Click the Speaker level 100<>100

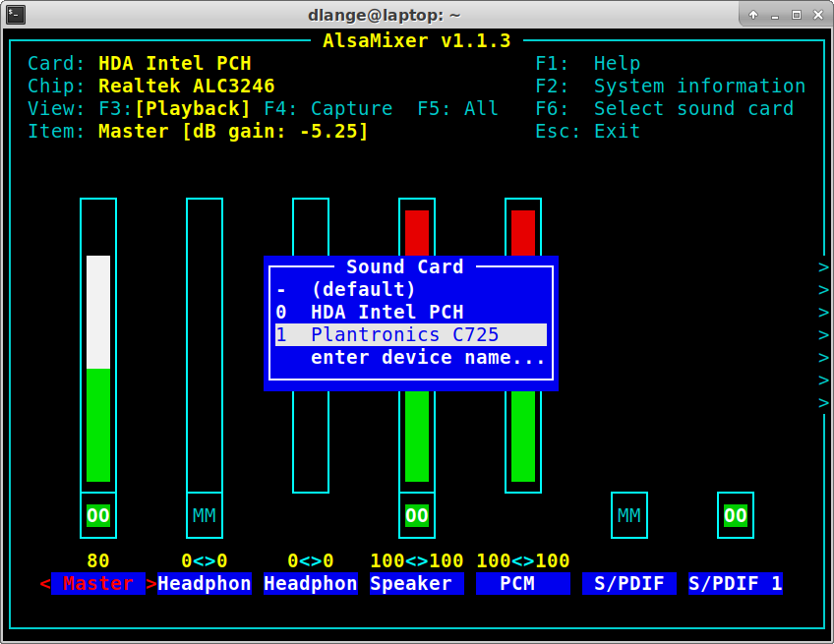[x=417, y=560]
